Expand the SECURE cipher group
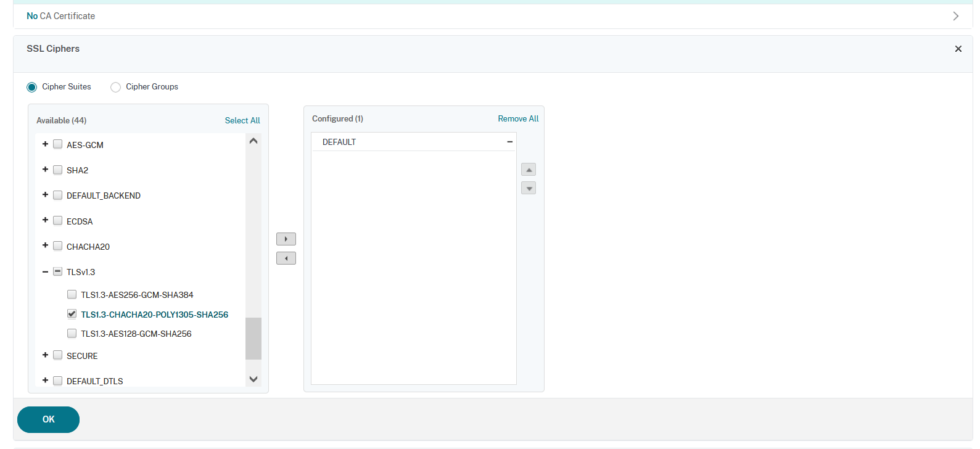980x449 pixels. point(45,355)
